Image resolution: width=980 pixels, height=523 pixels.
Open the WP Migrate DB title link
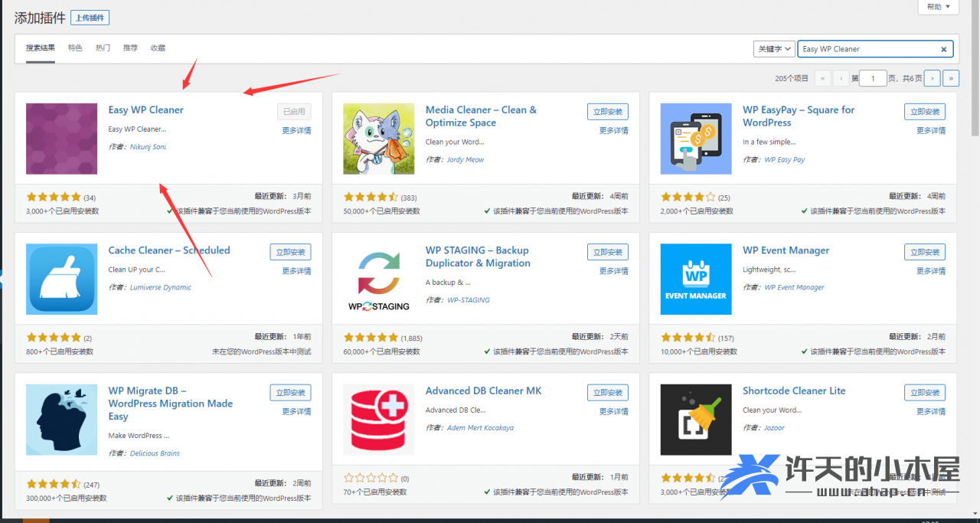[x=171, y=404]
